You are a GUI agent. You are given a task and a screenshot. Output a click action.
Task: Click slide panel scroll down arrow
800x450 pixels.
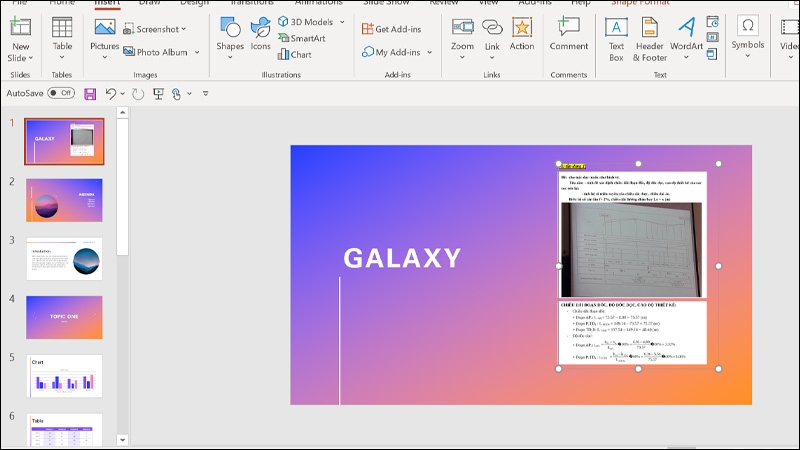point(122,439)
